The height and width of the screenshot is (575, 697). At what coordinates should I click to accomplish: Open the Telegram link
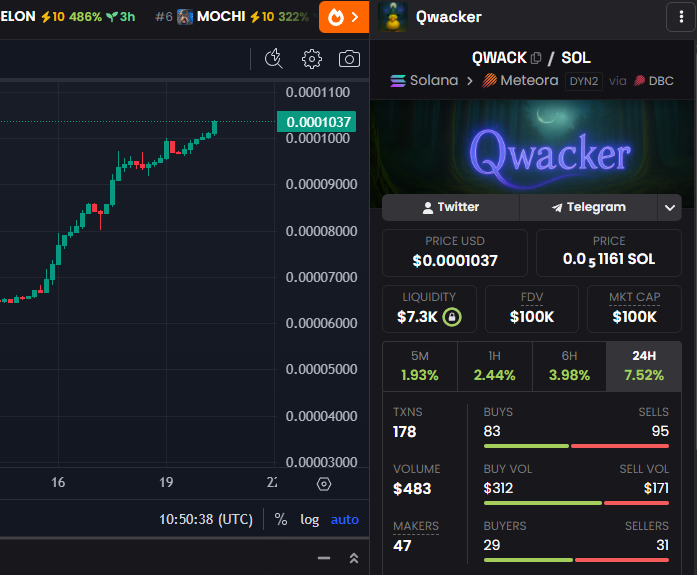(x=589, y=208)
